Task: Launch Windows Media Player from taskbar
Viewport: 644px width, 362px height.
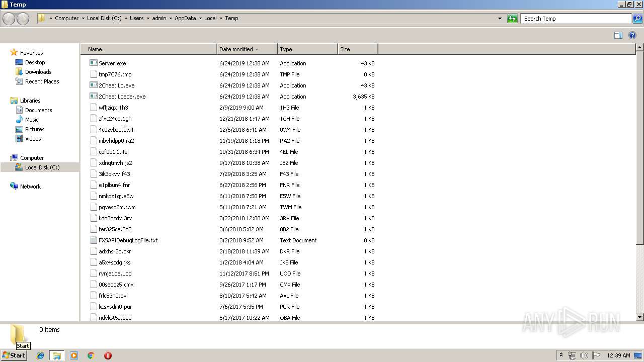Action: [74, 355]
